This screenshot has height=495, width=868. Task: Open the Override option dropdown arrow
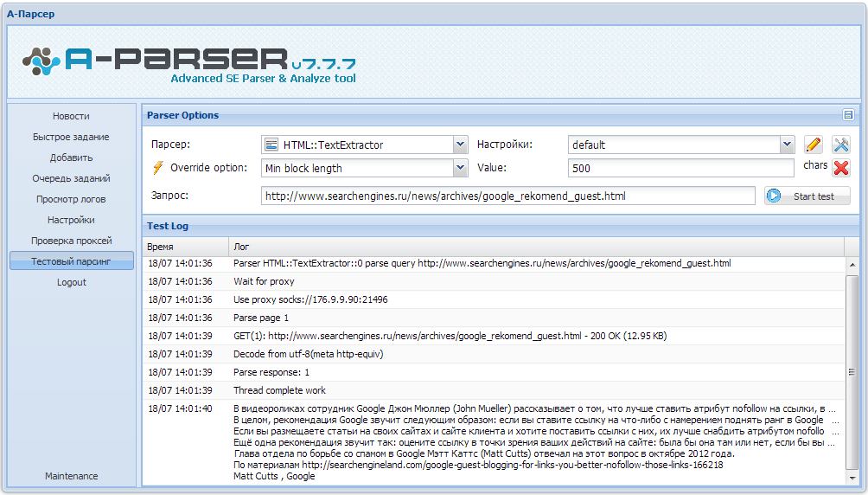click(x=460, y=168)
